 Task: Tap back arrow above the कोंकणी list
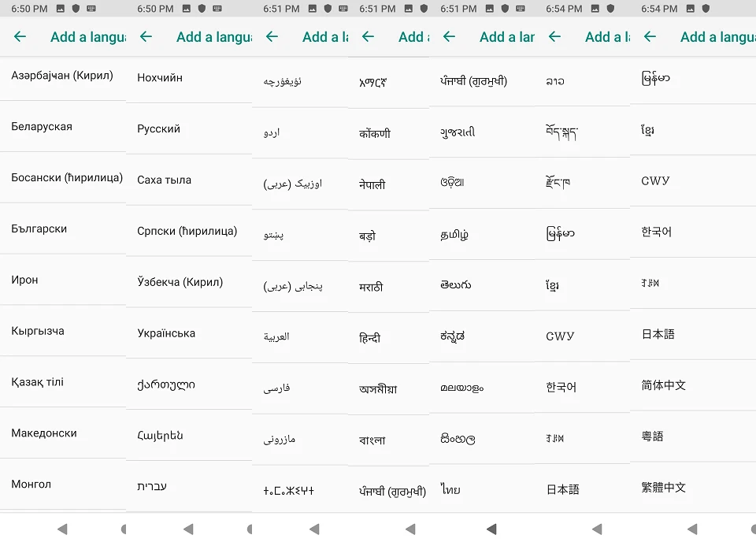pos(368,37)
